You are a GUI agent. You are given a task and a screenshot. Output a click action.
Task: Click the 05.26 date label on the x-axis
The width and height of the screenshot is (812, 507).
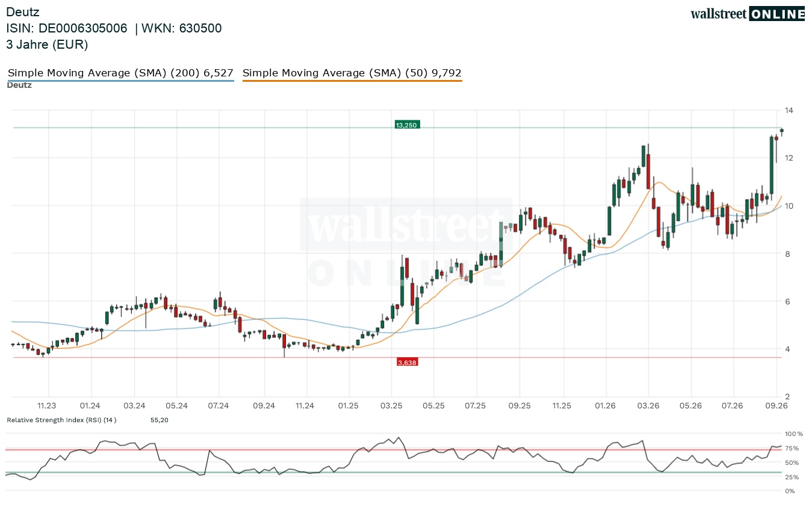(x=691, y=406)
